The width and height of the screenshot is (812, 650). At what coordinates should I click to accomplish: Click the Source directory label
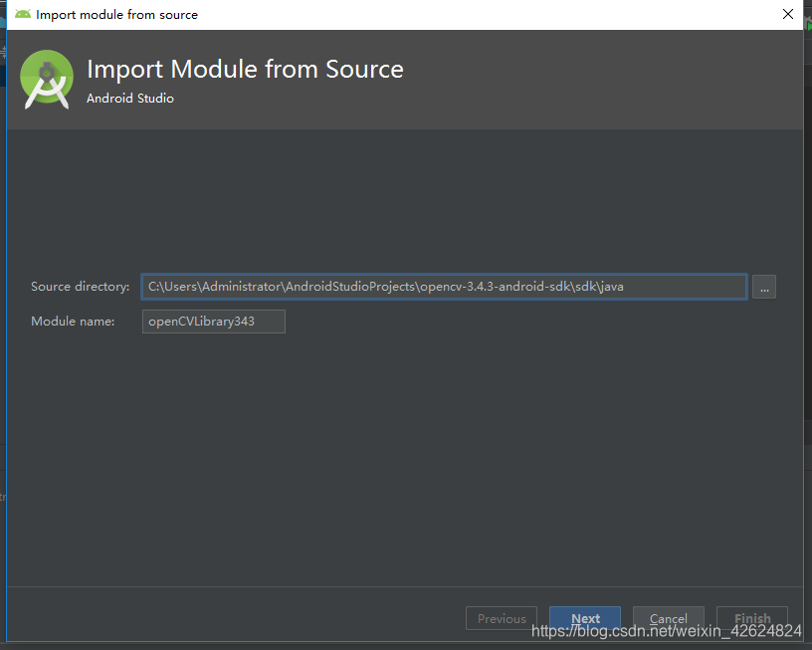point(81,287)
